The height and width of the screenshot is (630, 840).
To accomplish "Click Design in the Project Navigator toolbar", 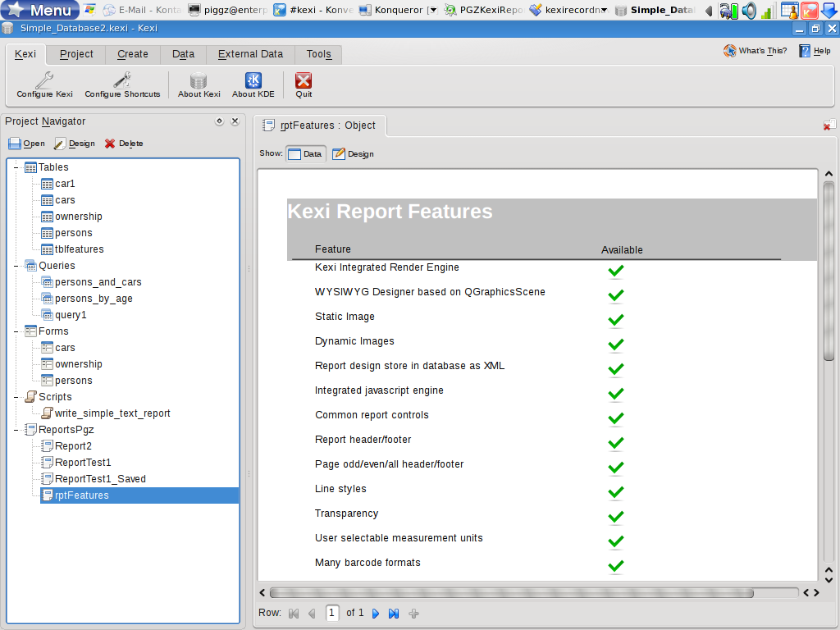I will tap(75, 144).
